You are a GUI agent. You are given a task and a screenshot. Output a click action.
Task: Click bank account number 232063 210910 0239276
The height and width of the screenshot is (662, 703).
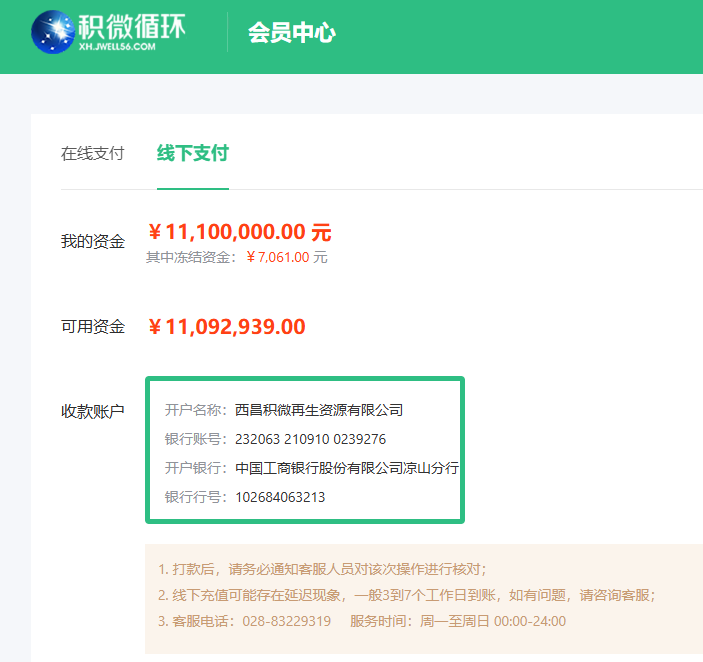point(310,439)
